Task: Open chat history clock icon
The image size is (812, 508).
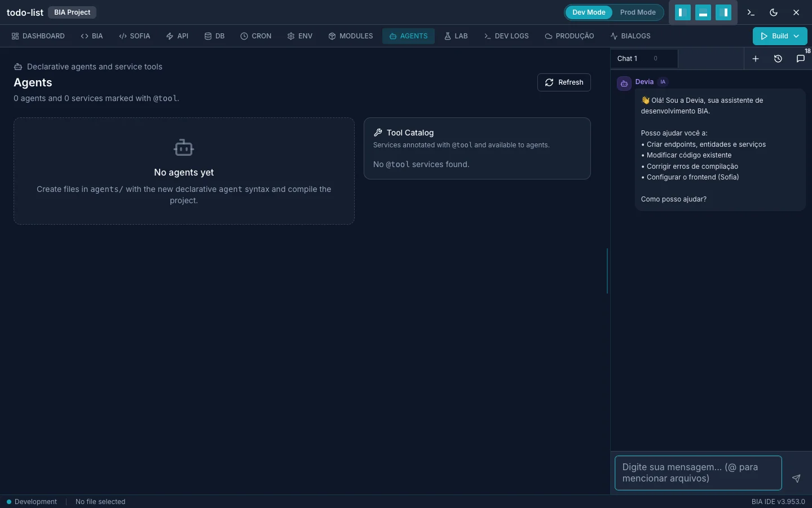Action: pyautogui.click(x=778, y=59)
